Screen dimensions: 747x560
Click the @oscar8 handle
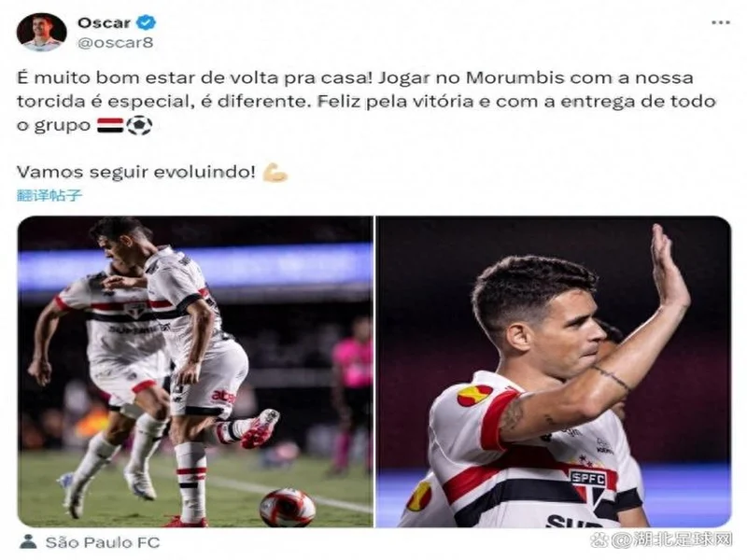[x=115, y=42]
